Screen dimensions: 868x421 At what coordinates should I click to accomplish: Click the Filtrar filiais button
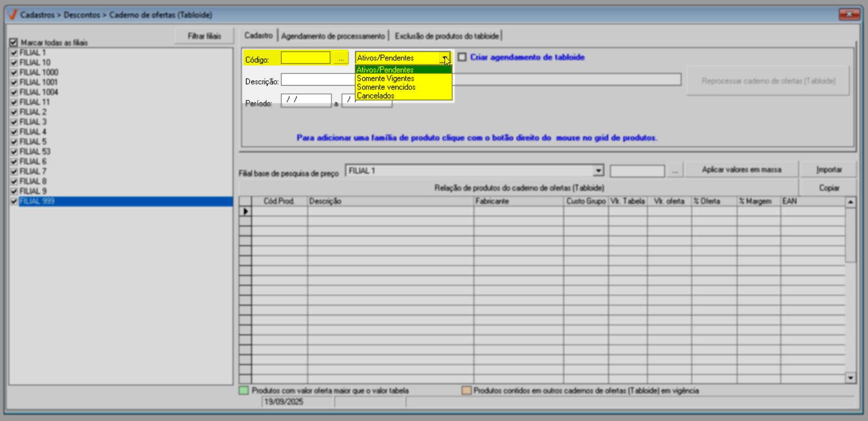click(x=204, y=36)
